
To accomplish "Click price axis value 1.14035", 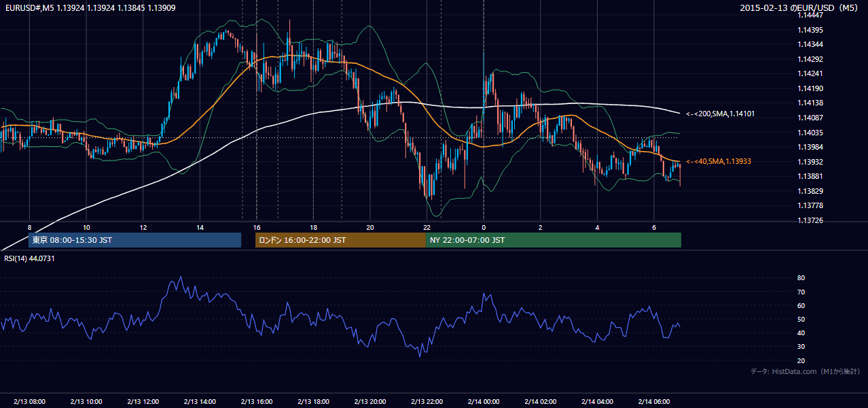I will (812, 133).
